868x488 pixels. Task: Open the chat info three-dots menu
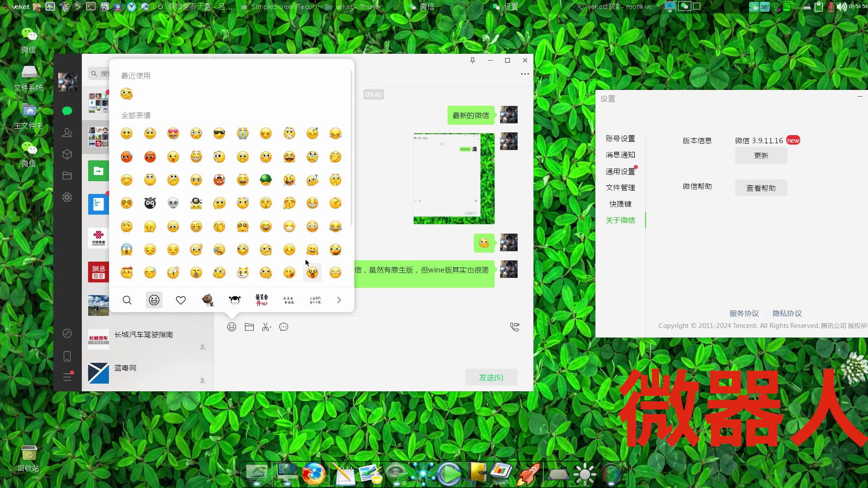coord(525,74)
